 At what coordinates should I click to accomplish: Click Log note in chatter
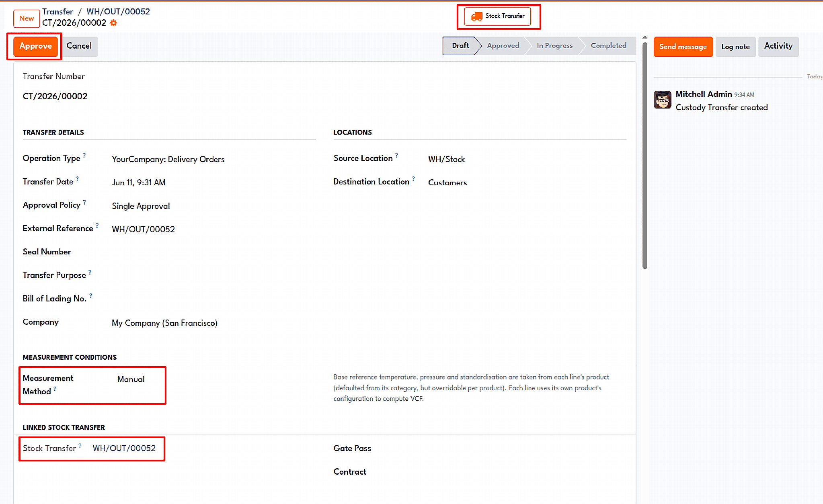[735, 47]
